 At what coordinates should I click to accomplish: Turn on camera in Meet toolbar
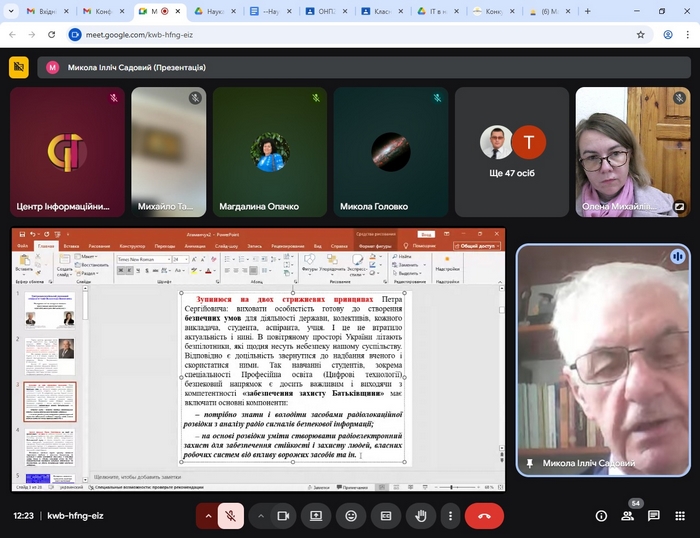283,516
